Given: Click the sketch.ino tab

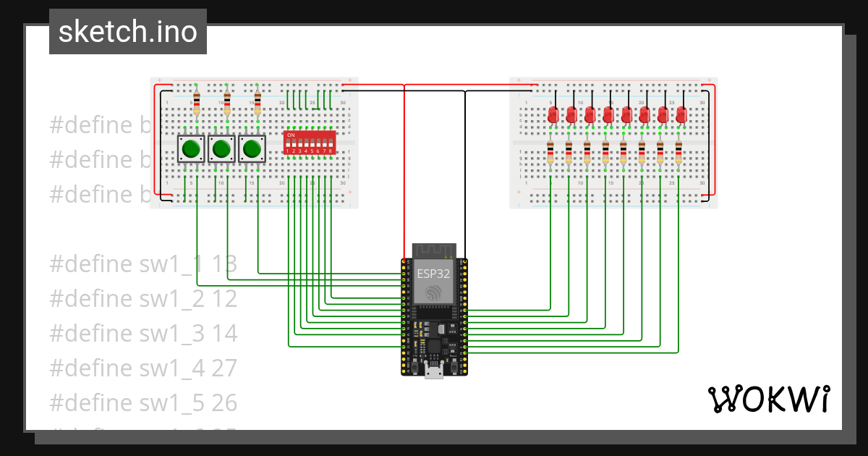Looking at the screenshot, I should 127,31.
